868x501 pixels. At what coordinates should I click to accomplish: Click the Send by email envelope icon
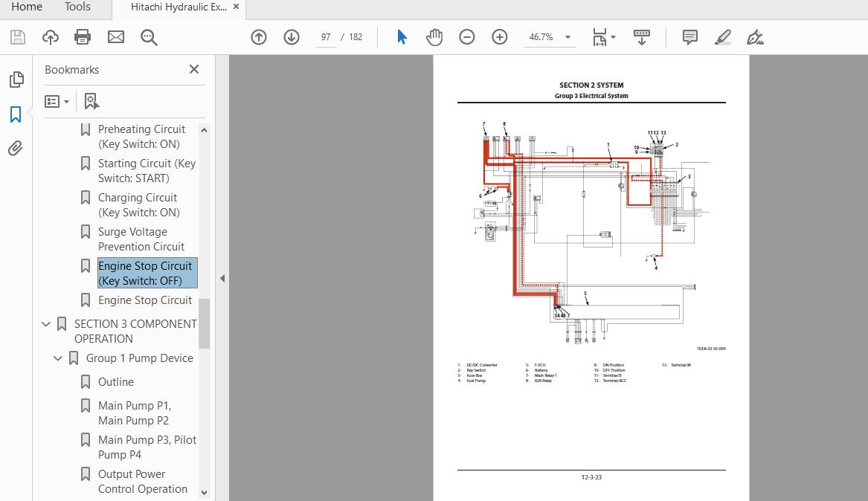point(115,37)
